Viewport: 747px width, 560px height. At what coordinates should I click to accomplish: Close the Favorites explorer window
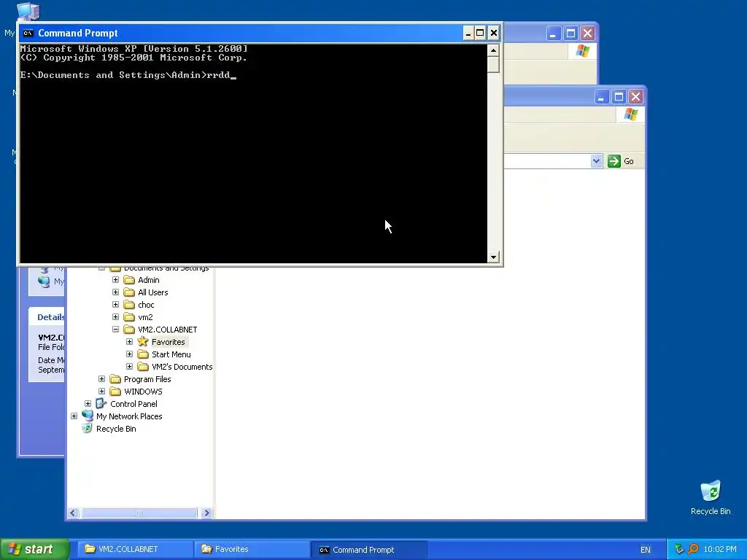tap(635, 97)
